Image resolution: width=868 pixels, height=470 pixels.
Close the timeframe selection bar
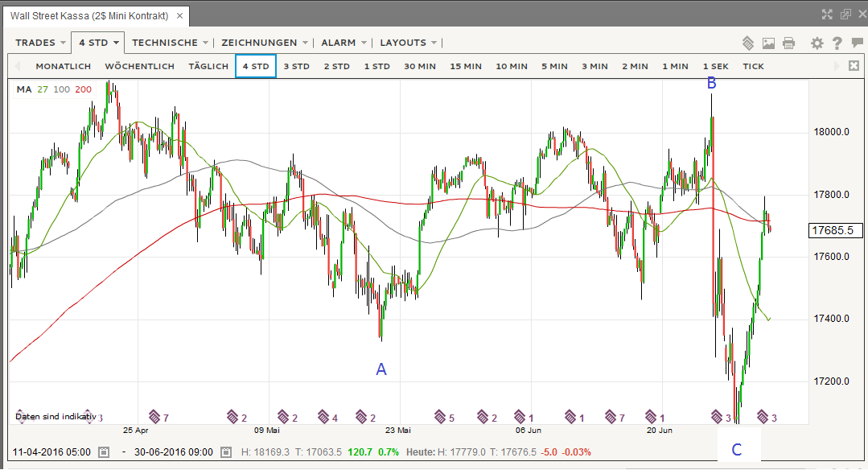(854, 65)
